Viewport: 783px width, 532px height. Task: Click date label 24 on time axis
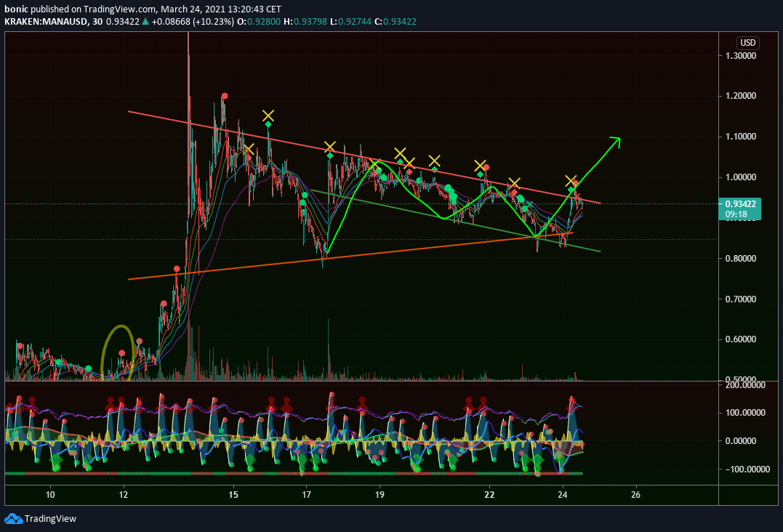click(563, 494)
